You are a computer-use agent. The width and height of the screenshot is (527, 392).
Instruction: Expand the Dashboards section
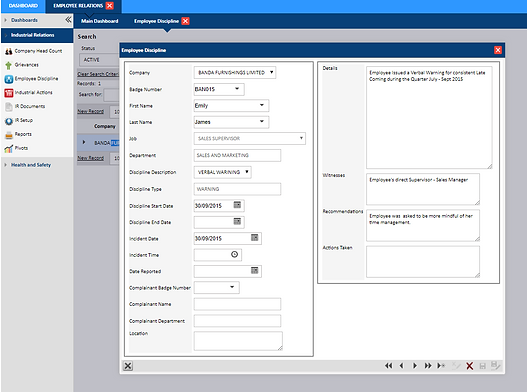tap(5, 20)
